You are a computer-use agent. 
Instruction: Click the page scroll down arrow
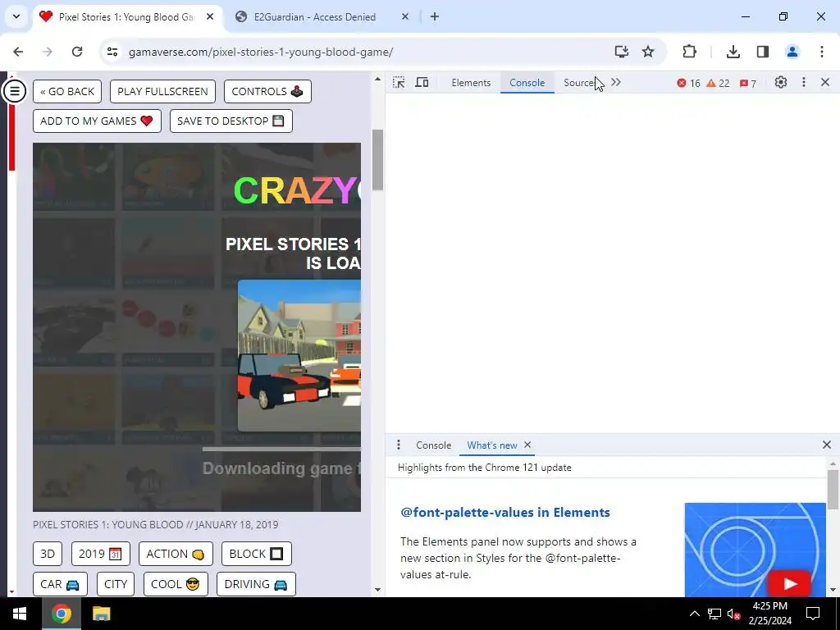click(x=377, y=590)
